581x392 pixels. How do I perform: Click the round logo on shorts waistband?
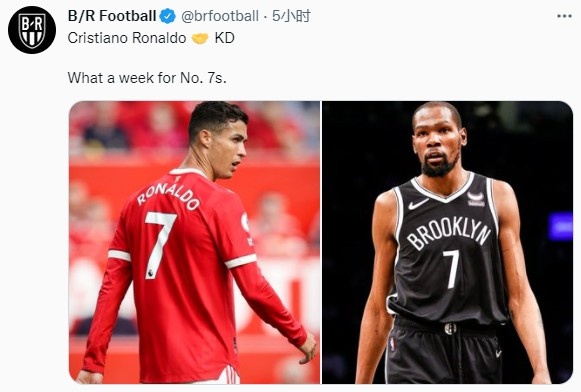click(x=450, y=328)
